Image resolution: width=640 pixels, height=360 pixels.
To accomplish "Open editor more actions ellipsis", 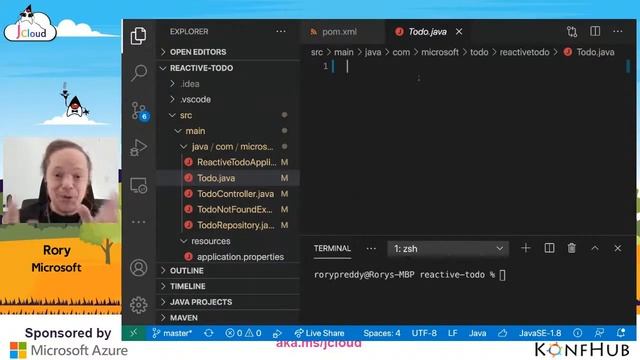I will [x=618, y=31].
